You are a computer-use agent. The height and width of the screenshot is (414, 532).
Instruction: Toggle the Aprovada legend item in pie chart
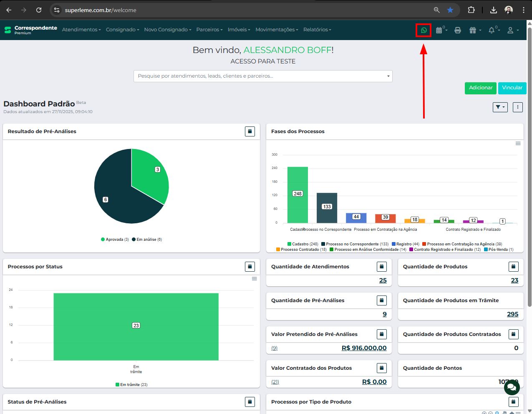115,240
